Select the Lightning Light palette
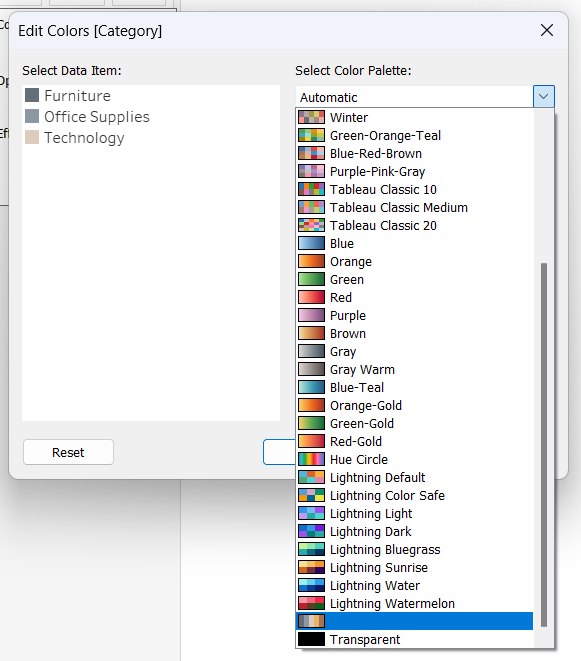The image size is (581, 661). tap(414, 513)
